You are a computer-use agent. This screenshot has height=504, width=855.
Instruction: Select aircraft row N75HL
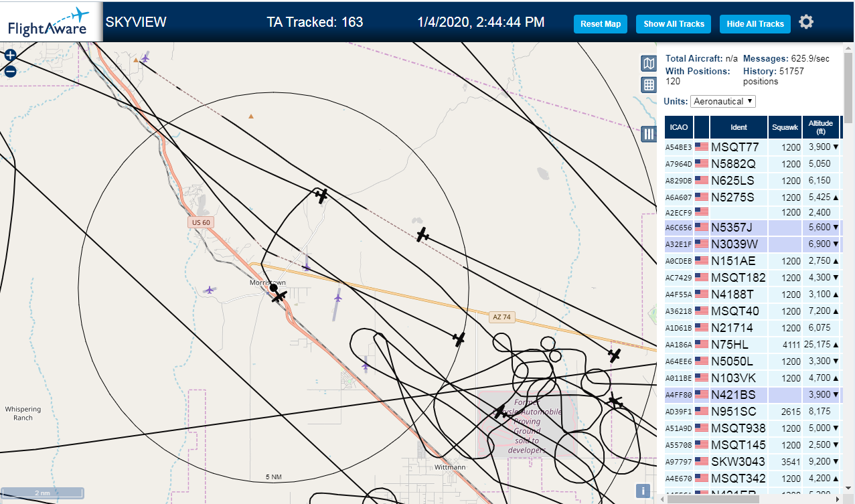coord(753,345)
